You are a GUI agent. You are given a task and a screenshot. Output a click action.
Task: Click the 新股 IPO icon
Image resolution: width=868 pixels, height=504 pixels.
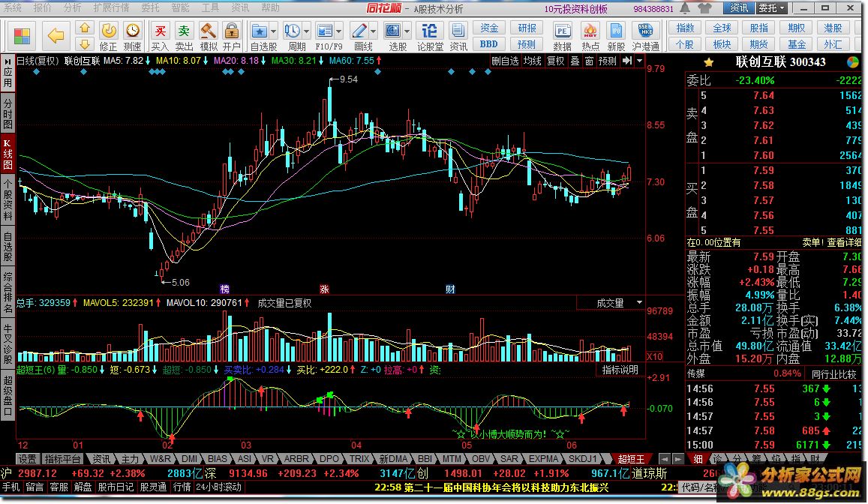click(616, 31)
